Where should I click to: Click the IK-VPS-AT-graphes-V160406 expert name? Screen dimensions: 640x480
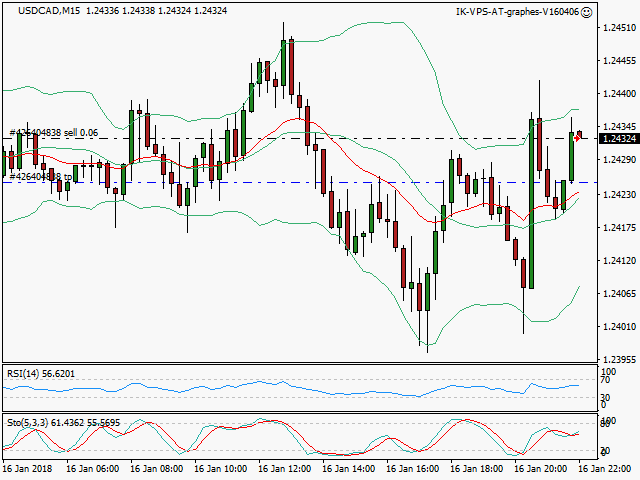pyautogui.click(x=516, y=12)
